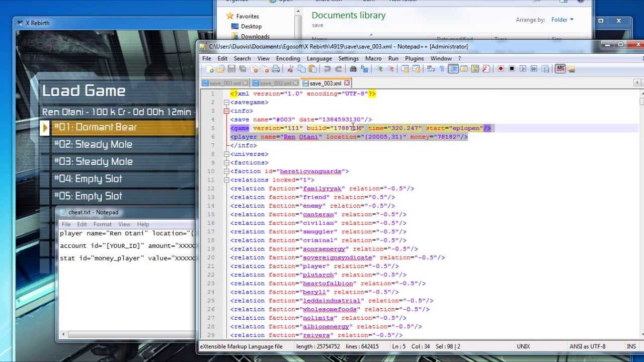Screen dimensions: 644x362
Task: Collapse the savegame fold on line 2
Action: [x=226, y=102]
